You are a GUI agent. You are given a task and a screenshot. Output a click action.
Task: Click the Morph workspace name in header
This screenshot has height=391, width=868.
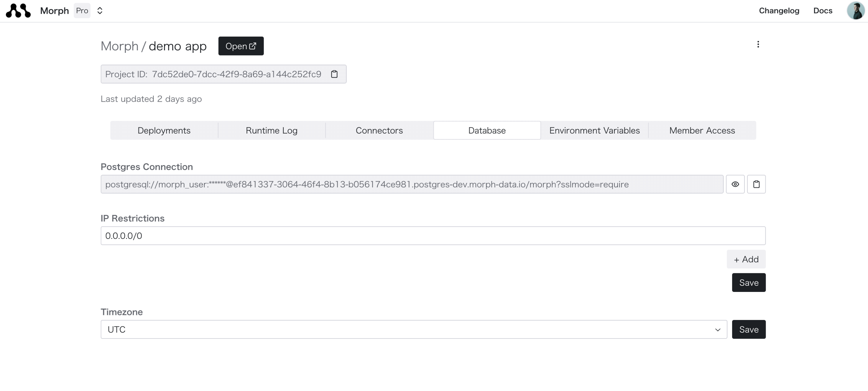(54, 11)
